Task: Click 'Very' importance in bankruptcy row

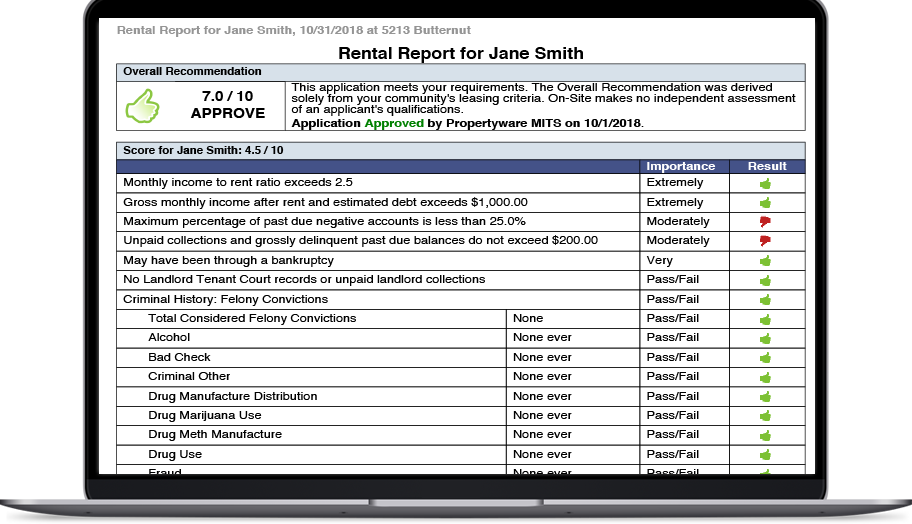Action: [660, 260]
